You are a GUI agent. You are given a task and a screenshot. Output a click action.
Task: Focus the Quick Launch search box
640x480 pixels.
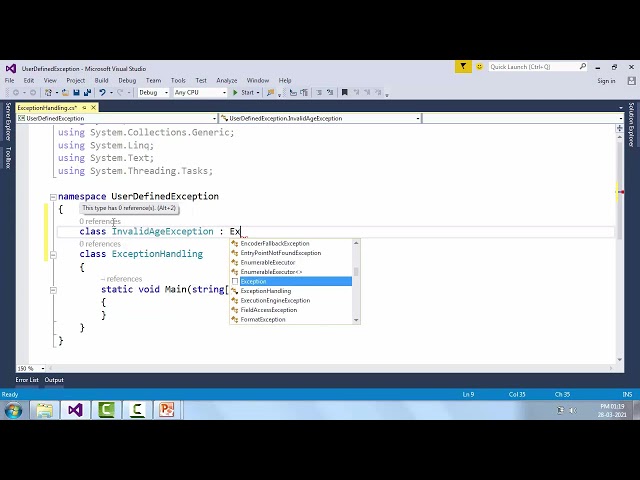coord(535,67)
